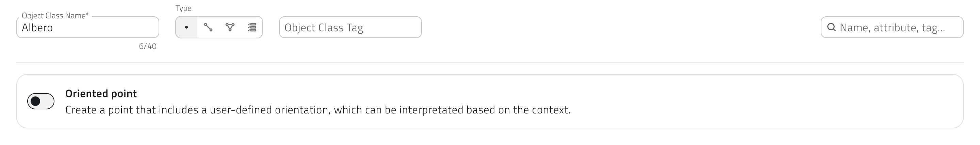Click the 6/40 character counter
The height and width of the screenshot is (145, 980).
[x=148, y=46]
